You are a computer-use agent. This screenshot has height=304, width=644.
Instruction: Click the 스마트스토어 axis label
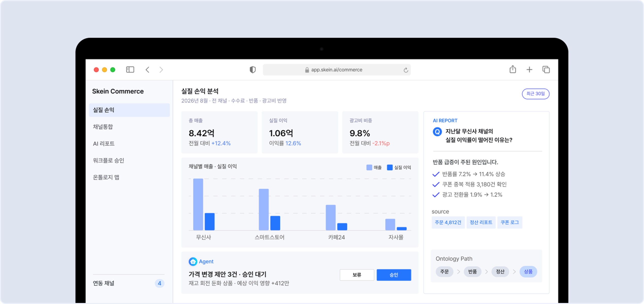269,238
